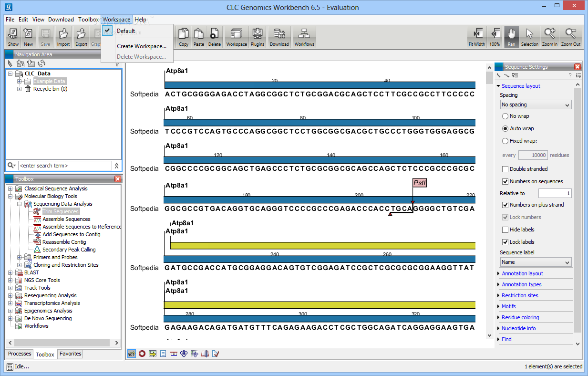Select the Default workspace menu entry
The width and height of the screenshot is (588, 376).
coord(126,31)
